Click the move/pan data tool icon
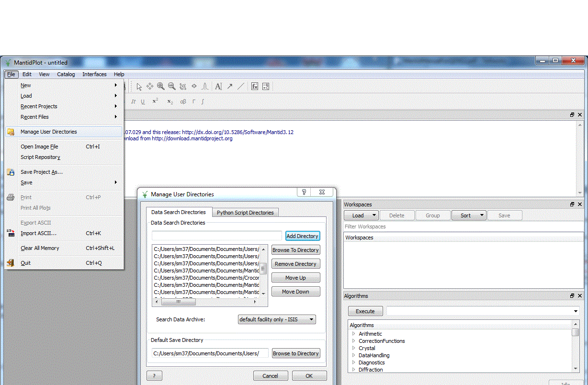Viewport: 588px width, 385px height. [x=150, y=87]
